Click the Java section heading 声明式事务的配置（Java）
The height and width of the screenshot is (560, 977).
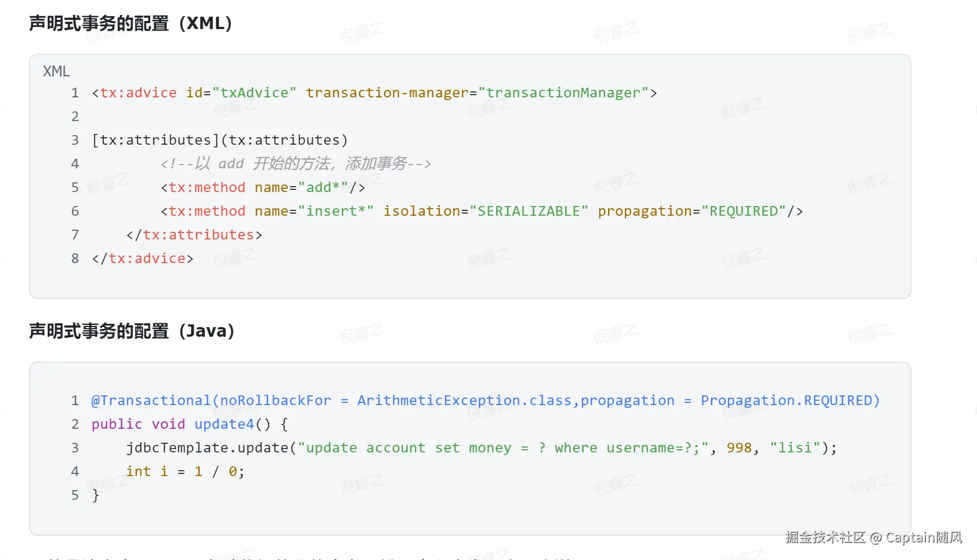[131, 331]
